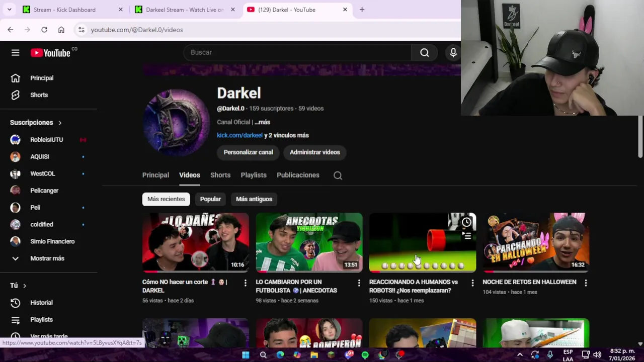Switch to channel Playlists tab
This screenshot has width=644, height=362.
(254, 175)
